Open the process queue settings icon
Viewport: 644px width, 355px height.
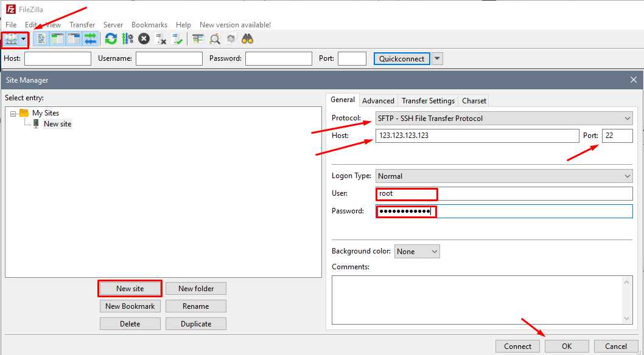pyautogui.click(x=127, y=40)
